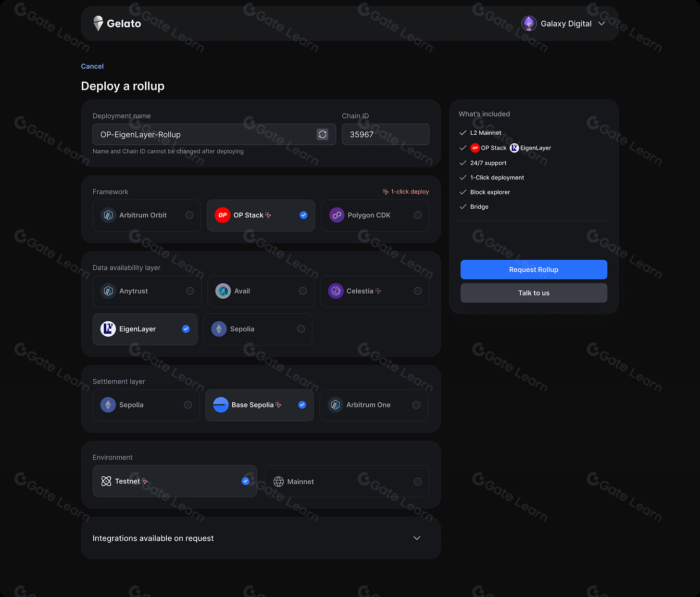Select the Anytrust data availability option
Viewport: 700px width, 597px height.
pyautogui.click(x=147, y=291)
